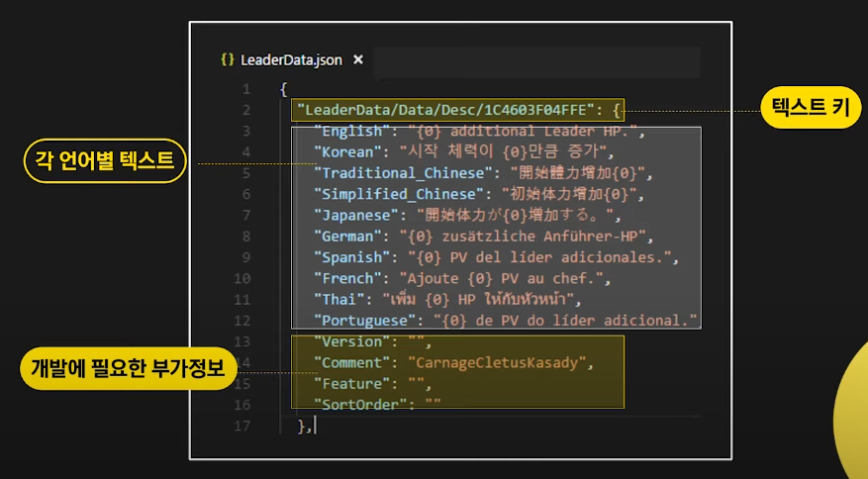This screenshot has width=868, height=479.
Task: Click the "LeaderData/Data/Desc/1C4603F04FFE" key
Action: [445, 110]
